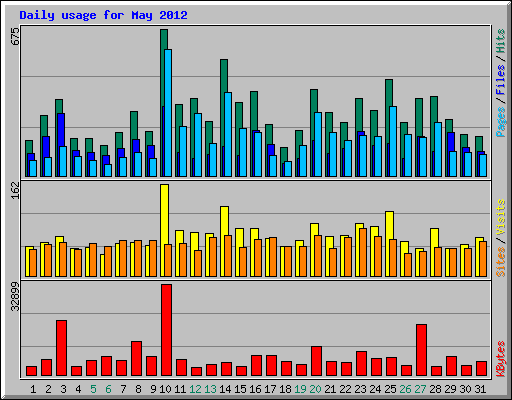Click the orange Sites bar for day 23
The height and width of the screenshot is (400, 512).
pos(363,252)
